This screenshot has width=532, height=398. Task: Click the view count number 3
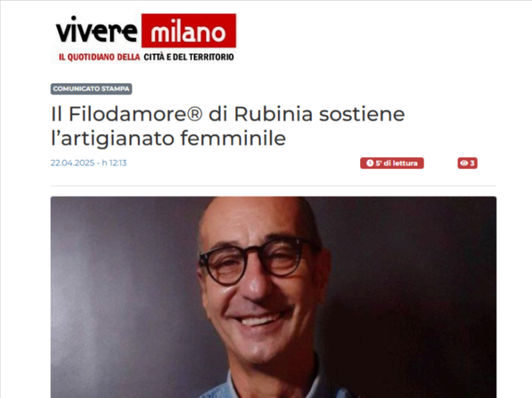coord(472,163)
